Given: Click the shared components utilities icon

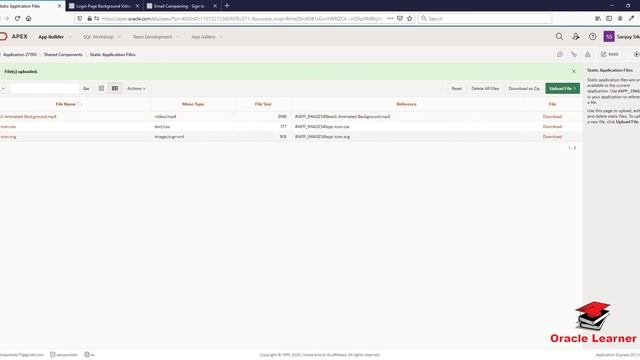Looking at the screenshot, I should [574, 54].
